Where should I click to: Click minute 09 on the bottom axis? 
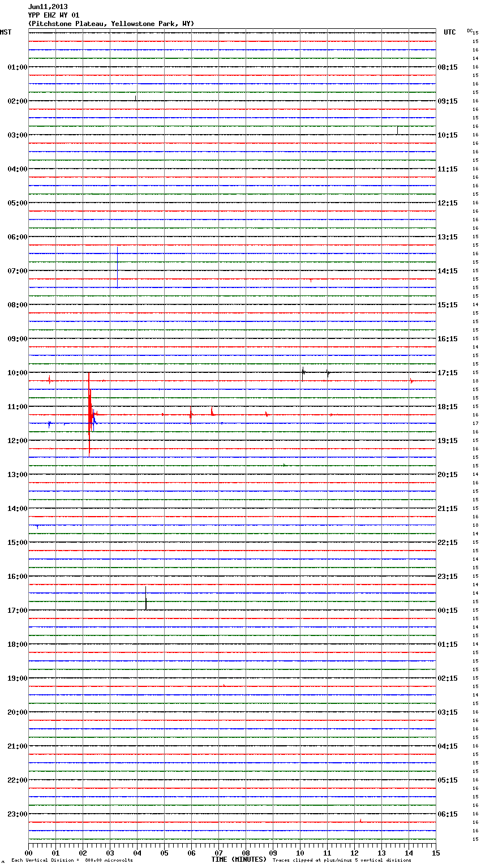[x=273, y=853]
